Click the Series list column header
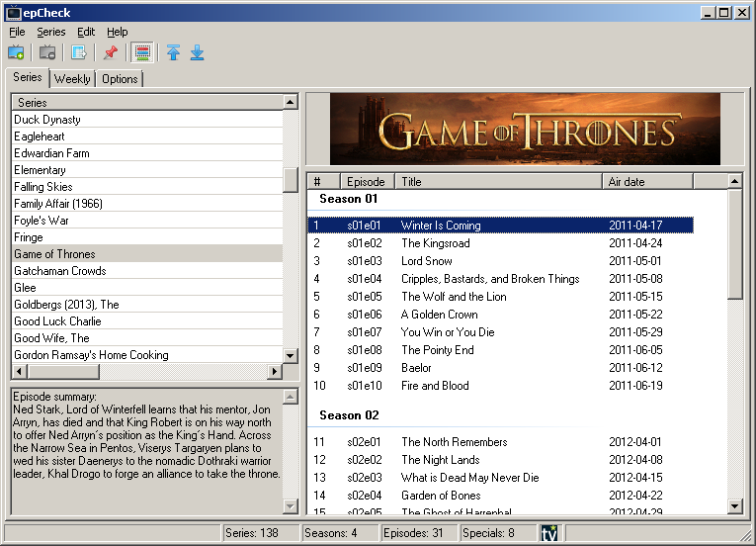Viewport: 756px width, 546px height. pos(147,102)
